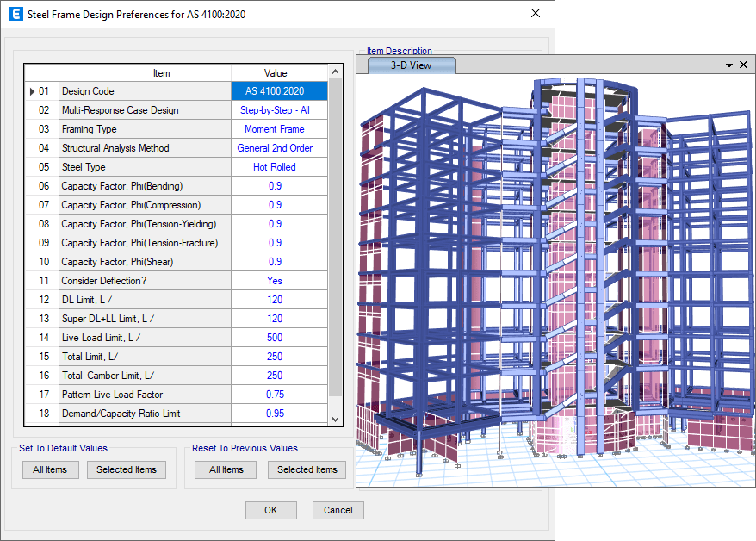This screenshot has width=756, height=541.
Task: Click the Value column header
Action: pos(279,73)
